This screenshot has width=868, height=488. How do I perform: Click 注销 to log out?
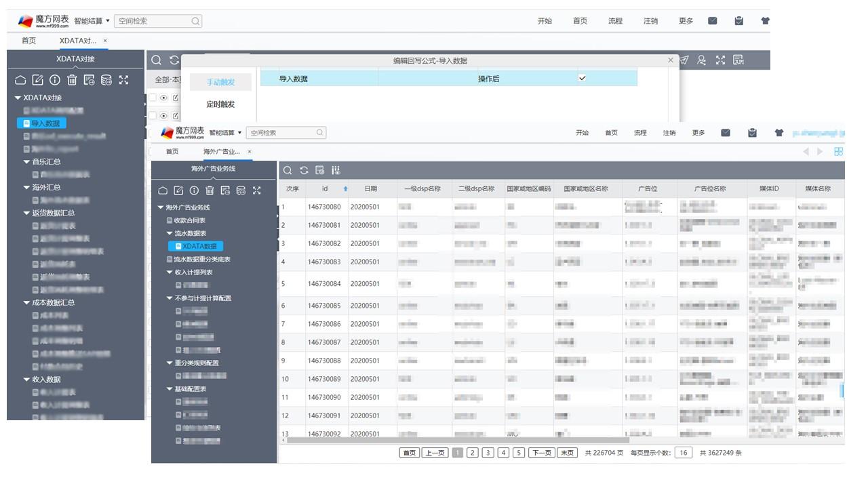pyautogui.click(x=651, y=20)
